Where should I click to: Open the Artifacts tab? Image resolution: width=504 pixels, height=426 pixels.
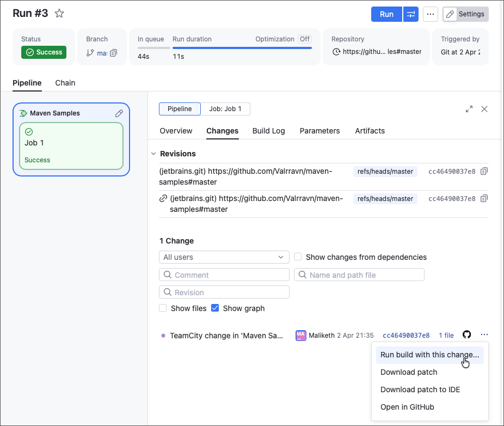[370, 131]
